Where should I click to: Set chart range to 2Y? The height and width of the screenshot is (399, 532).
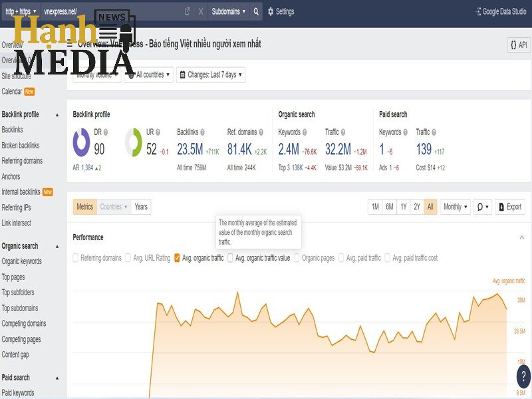click(x=417, y=207)
